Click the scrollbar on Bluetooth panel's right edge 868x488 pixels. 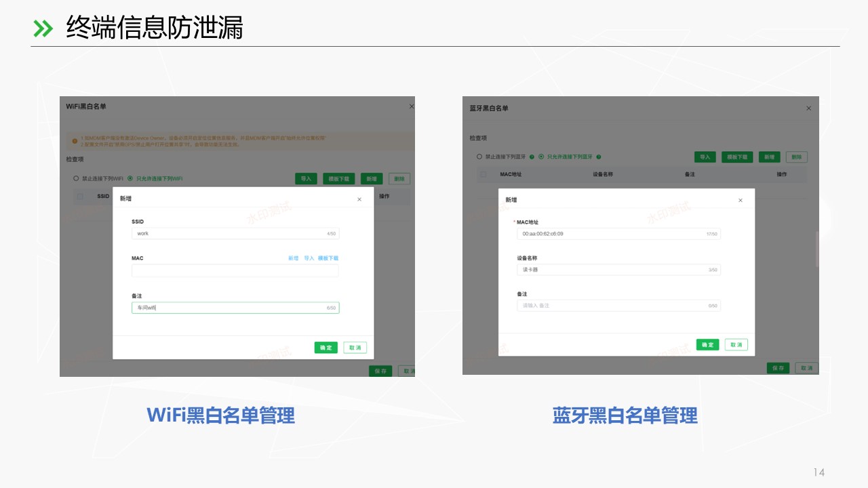817,248
